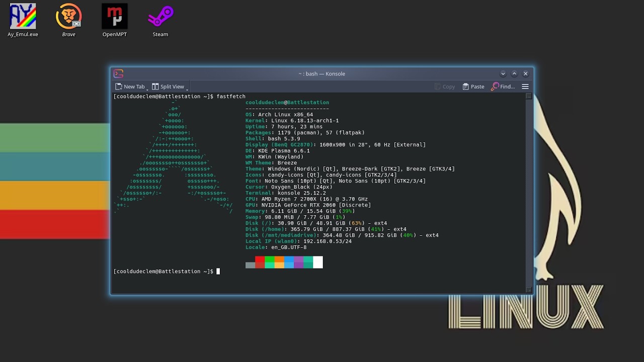
Task: Close the Konsole window
Action: pos(525,73)
